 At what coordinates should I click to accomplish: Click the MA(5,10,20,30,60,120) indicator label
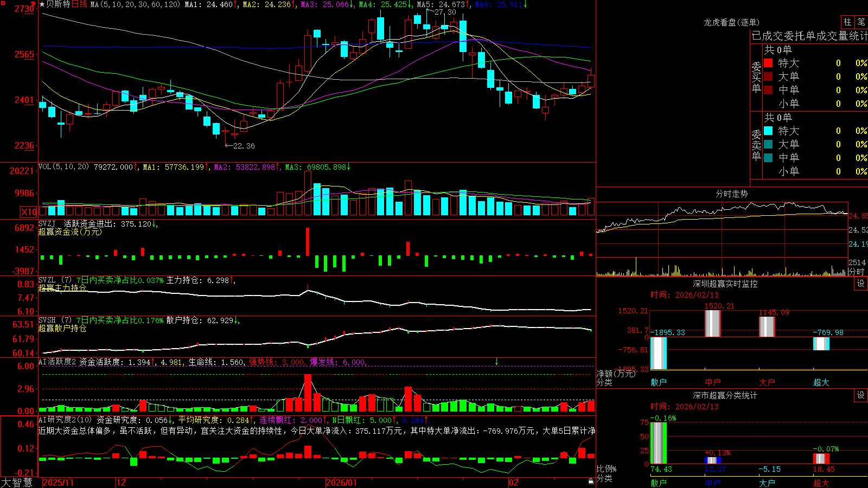(x=135, y=4)
